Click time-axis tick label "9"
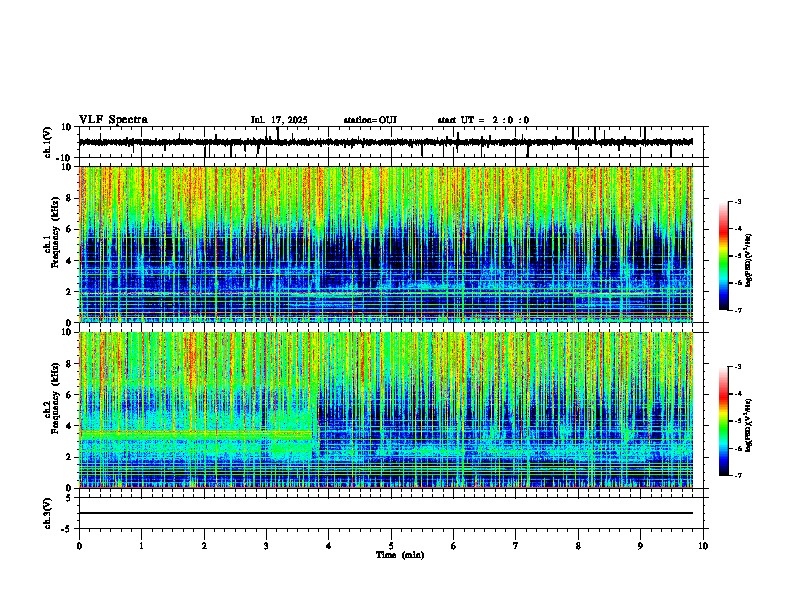This screenshot has width=792, height=612. [x=640, y=546]
